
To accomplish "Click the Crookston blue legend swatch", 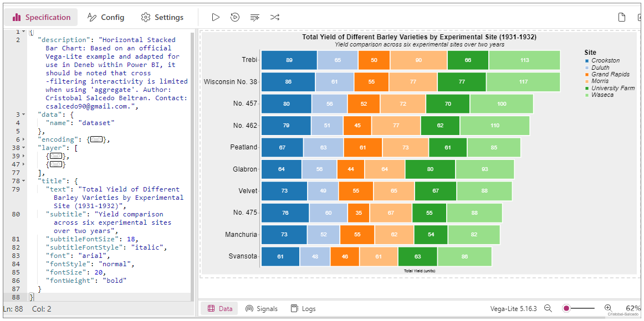I will (x=587, y=61).
